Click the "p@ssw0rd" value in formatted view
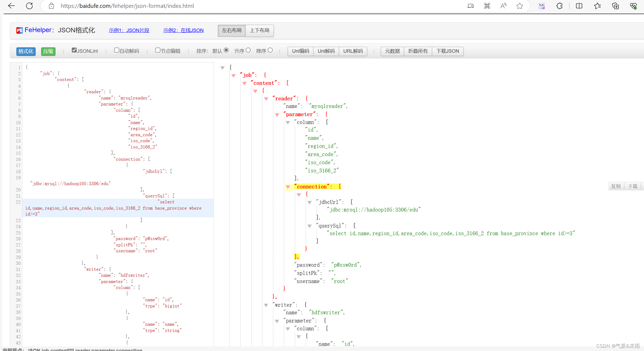This screenshot has height=351, width=644. click(x=346, y=265)
